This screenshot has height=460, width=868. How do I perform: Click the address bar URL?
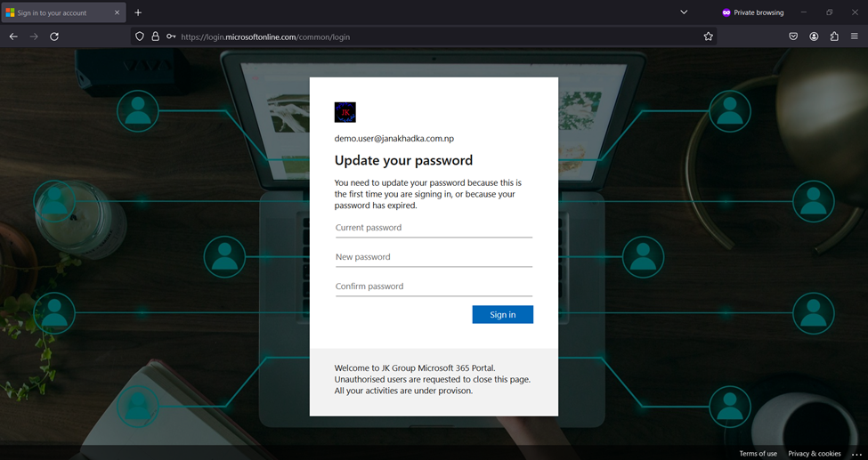pos(265,37)
